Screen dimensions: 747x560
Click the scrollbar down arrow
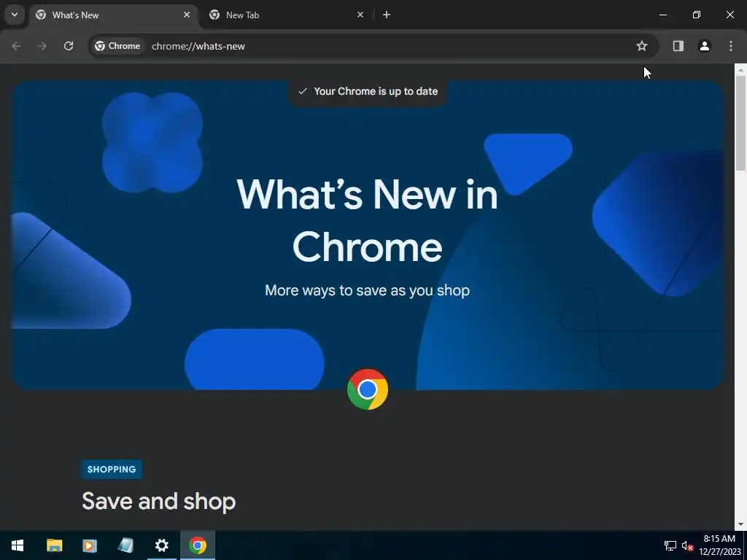coord(740,524)
